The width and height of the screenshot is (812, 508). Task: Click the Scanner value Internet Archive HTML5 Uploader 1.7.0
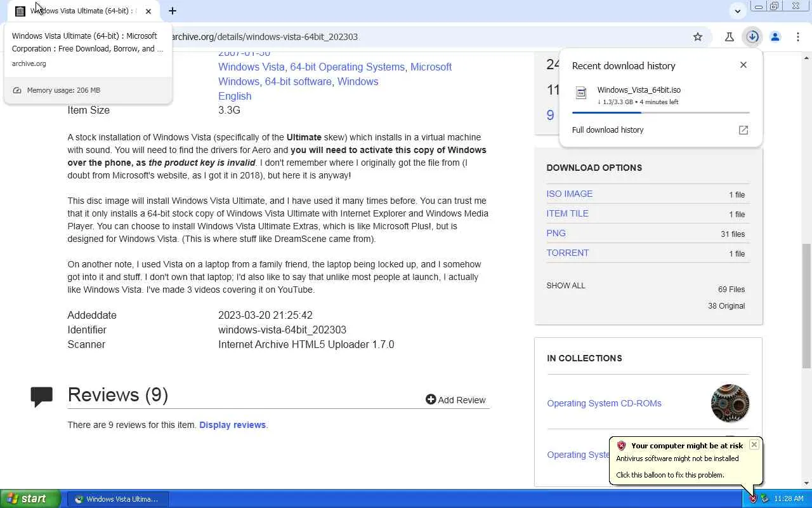click(x=306, y=344)
